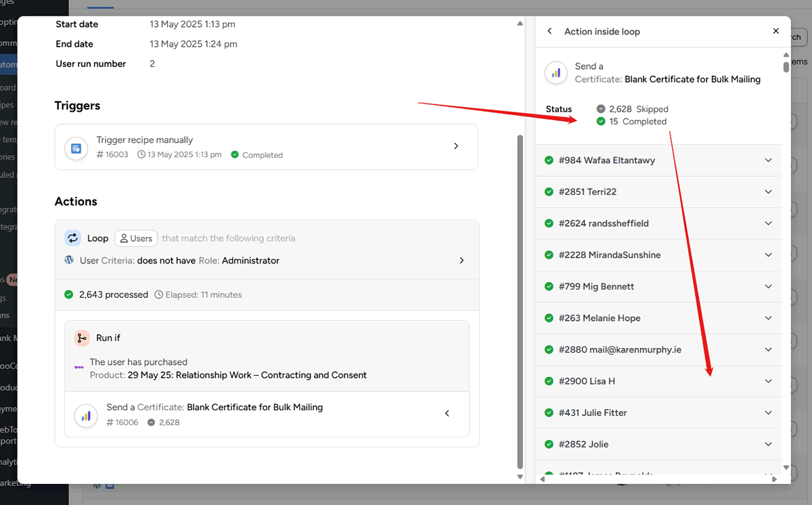812x505 pixels.
Task: Click the 2,628 Skipped status text
Action: (638, 109)
